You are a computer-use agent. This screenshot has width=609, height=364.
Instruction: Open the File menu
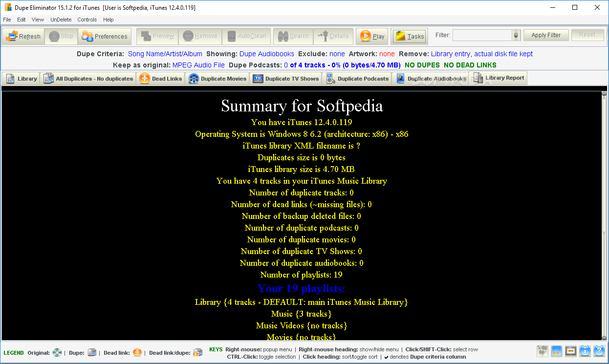click(x=7, y=20)
